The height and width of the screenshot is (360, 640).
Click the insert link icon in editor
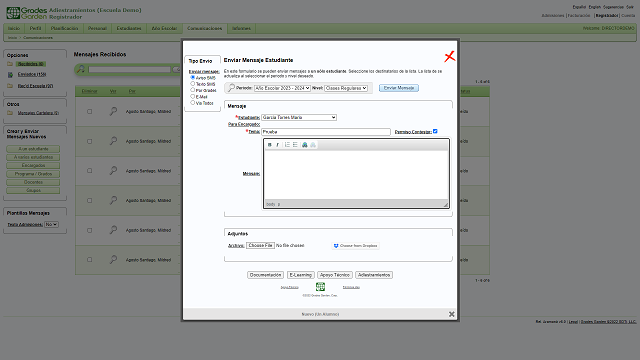point(304,145)
